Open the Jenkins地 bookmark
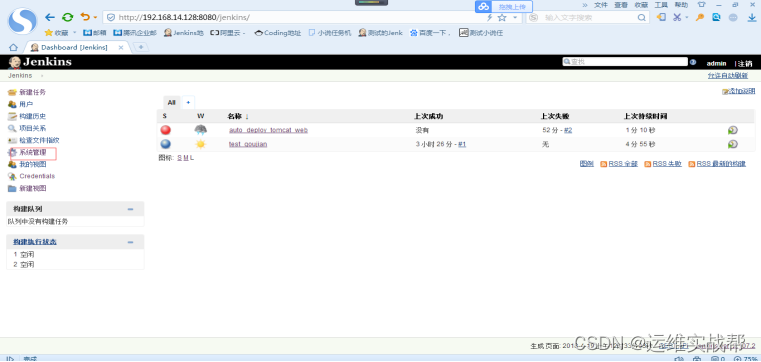This screenshot has width=761, height=362. pyautogui.click(x=183, y=33)
